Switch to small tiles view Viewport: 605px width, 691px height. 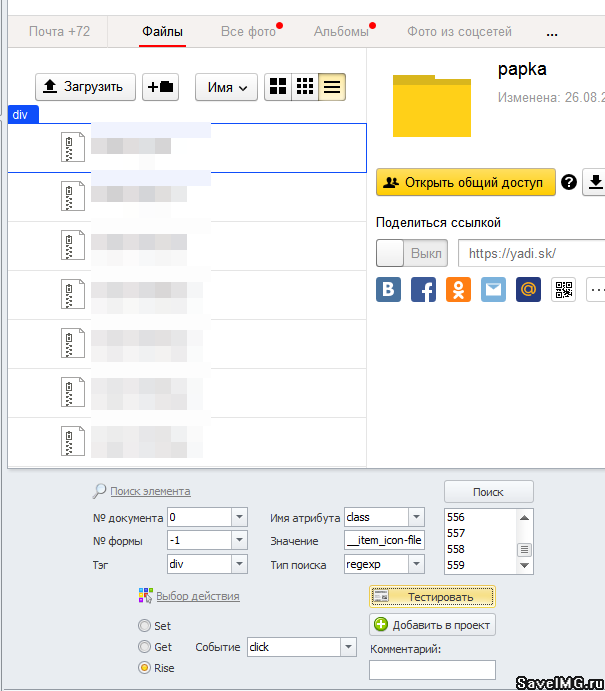(x=305, y=87)
